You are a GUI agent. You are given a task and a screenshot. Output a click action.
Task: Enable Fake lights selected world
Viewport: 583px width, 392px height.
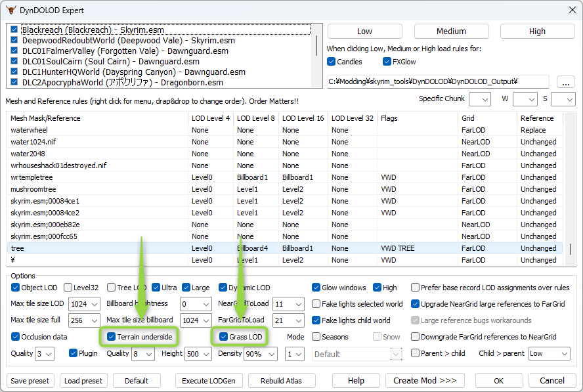tap(316, 304)
